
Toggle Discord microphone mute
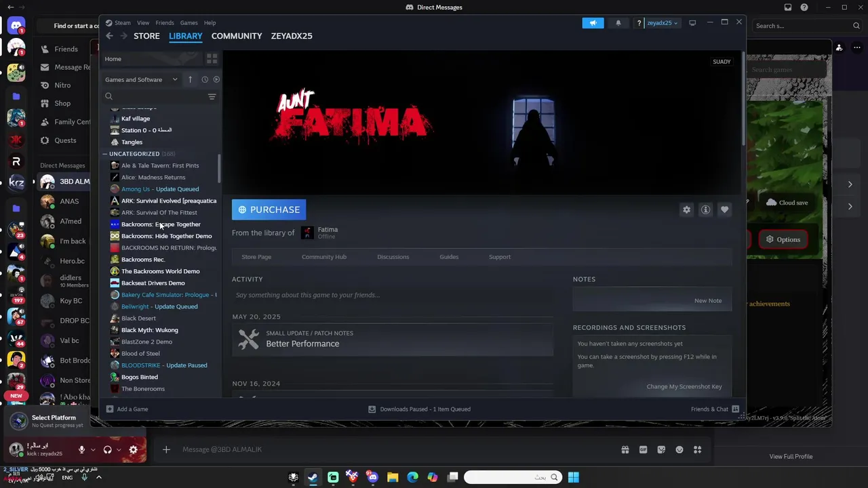tap(81, 449)
